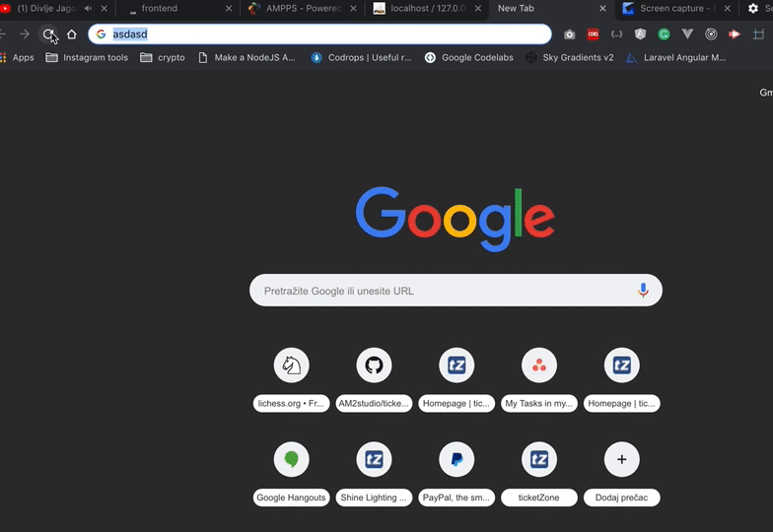Click the address bar containing asdasd
This screenshot has width=773, height=532.
tap(319, 33)
